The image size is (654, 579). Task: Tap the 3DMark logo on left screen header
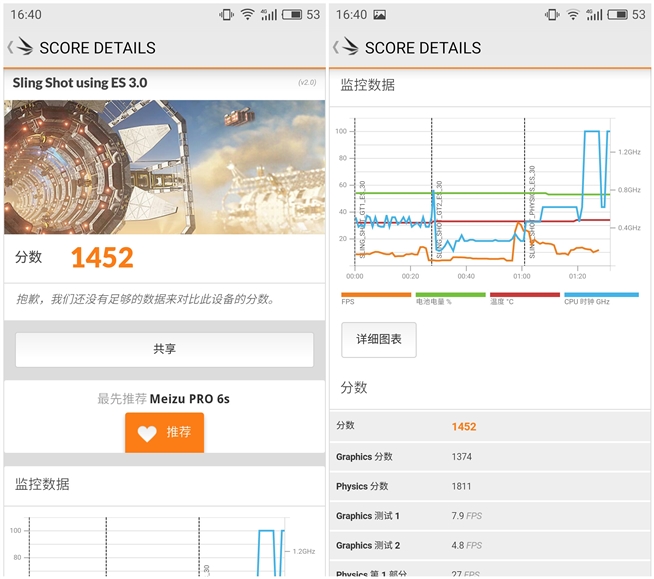(24, 46)
